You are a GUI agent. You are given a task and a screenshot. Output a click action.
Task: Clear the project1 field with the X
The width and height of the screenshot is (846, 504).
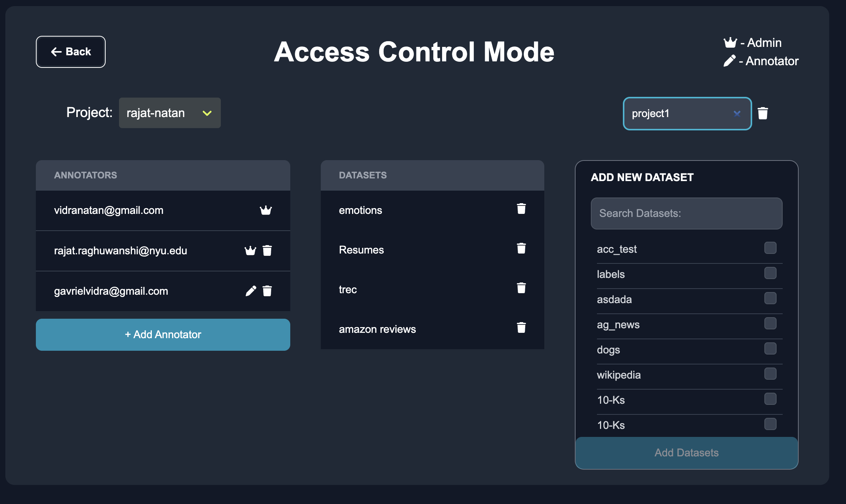click(737, 114)
